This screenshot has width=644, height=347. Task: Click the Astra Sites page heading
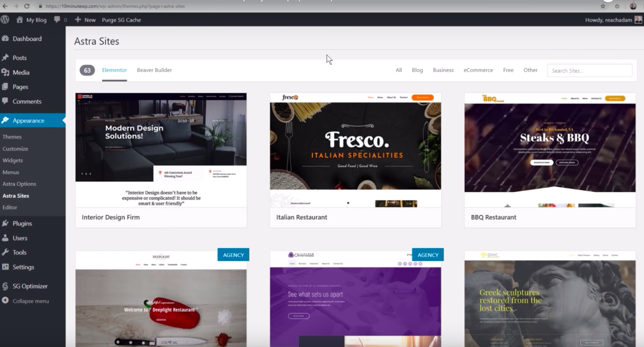pyautogui.click(x=97, y=41)
